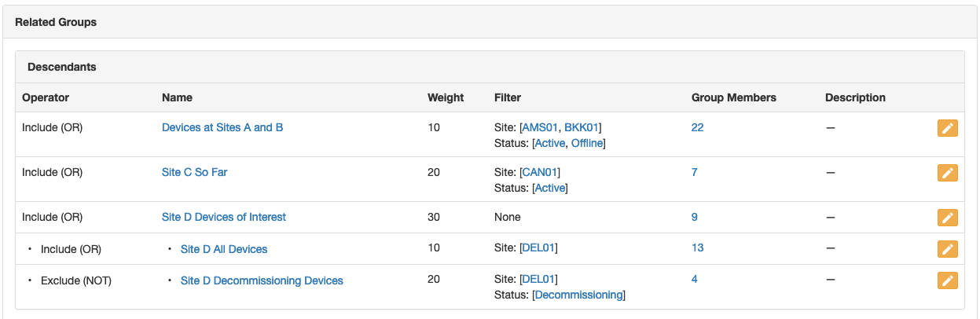Screen dimensions: 980x319
Task: Open the 4 group members count
Action: (694, 279)
